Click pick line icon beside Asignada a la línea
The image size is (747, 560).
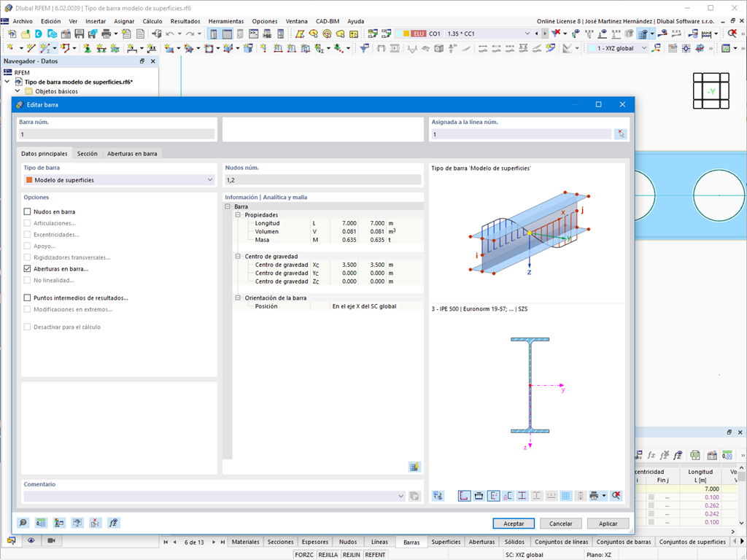click(620, 134)
